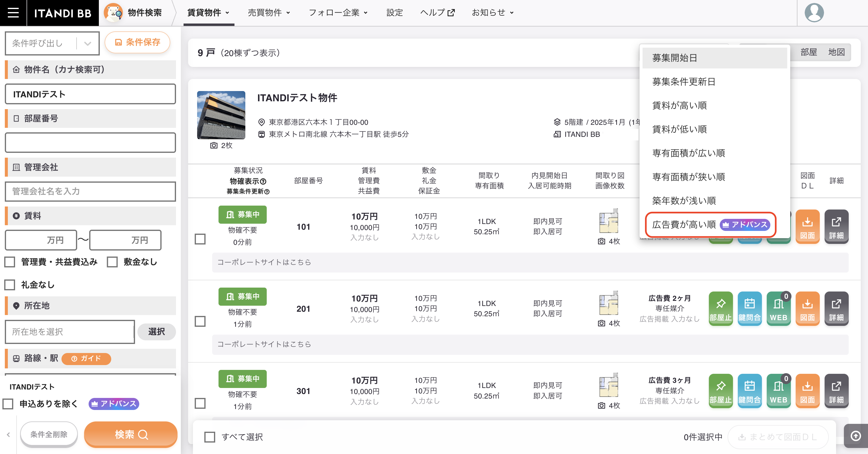Sort by 専有面積が狭い順

tap(714, 177)
